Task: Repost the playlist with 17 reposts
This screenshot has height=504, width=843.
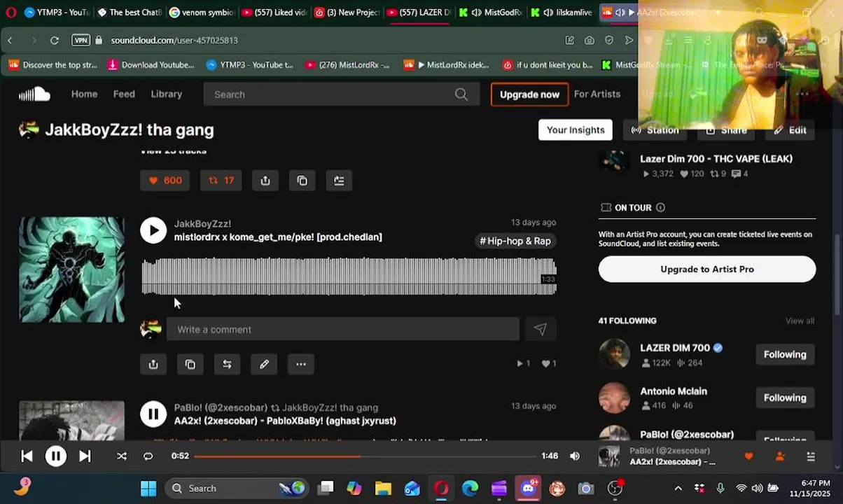Action: (x=221, y=181)
